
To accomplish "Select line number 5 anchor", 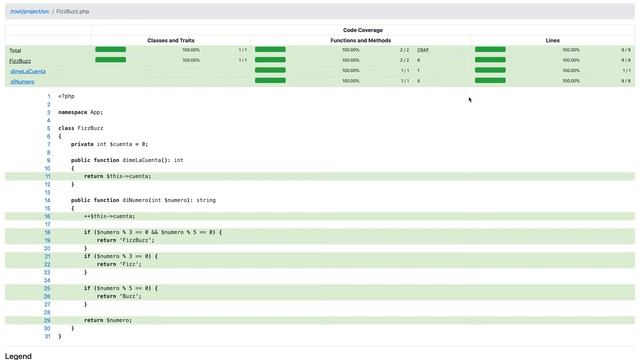I will click(x=49, y=128).
